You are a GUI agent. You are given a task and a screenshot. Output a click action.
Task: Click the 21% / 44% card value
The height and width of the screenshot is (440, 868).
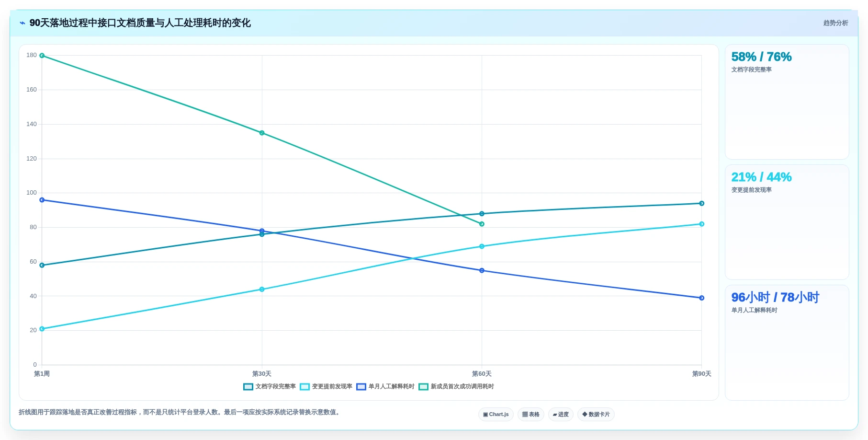(x=761, y=177)
